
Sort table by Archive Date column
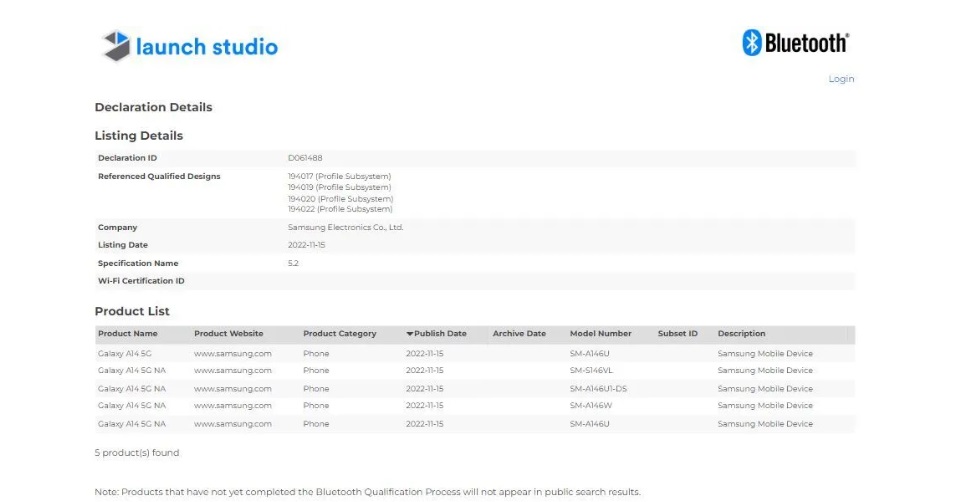[519, 333]
